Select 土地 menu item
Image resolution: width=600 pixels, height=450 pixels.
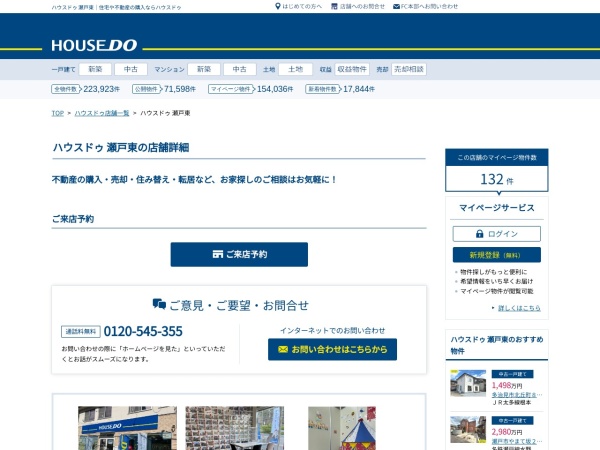[295, 69]
